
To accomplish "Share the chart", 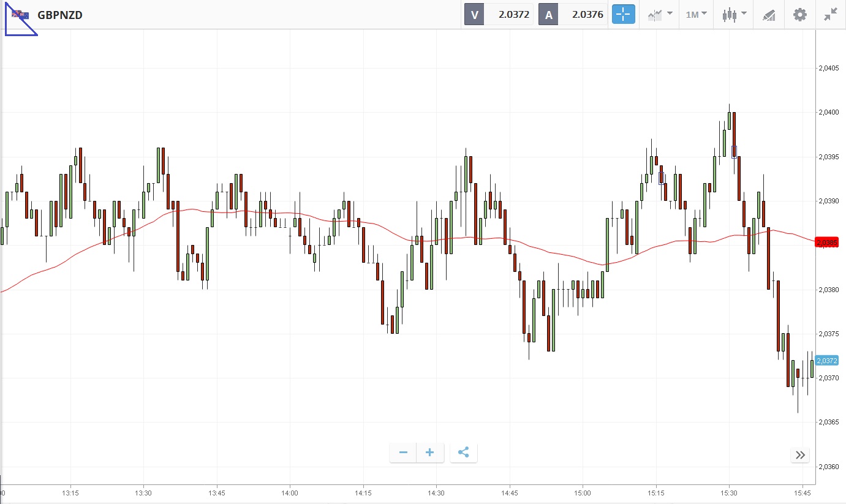I will click(x=464, y=453).
